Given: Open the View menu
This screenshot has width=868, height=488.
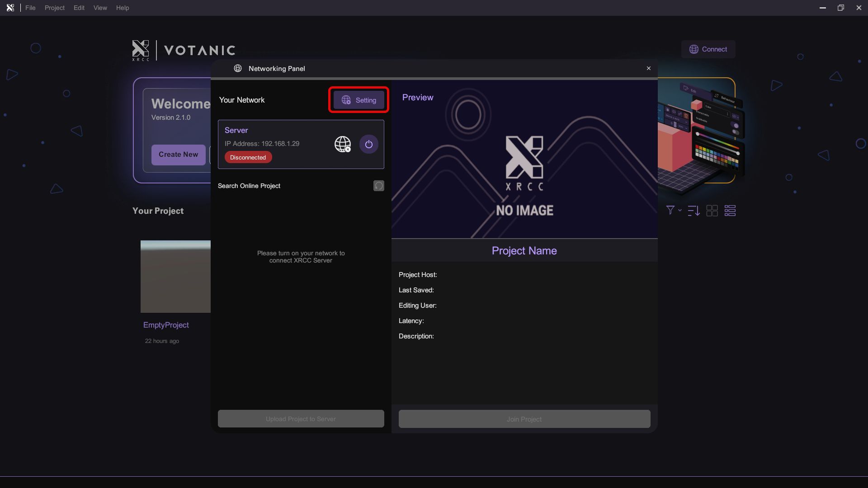Looking at the screenshot, I should [x=100, y=8].
